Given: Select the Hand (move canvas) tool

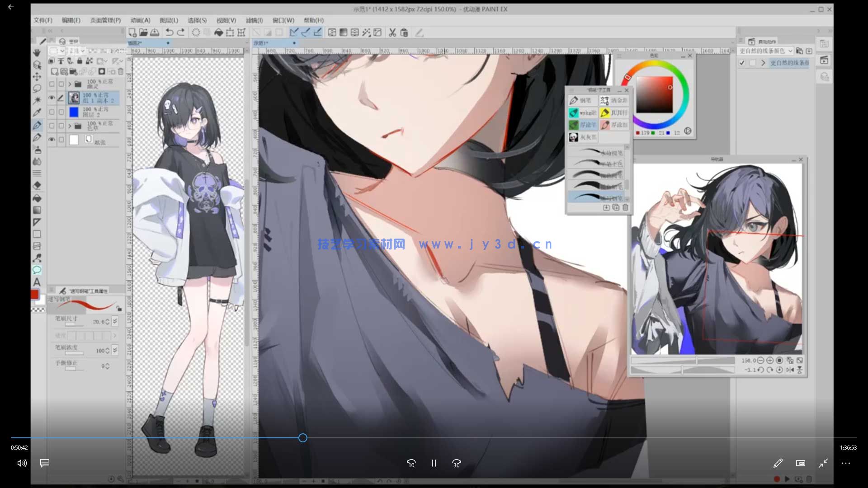Looking at the screenshot, I should (37, 53).
